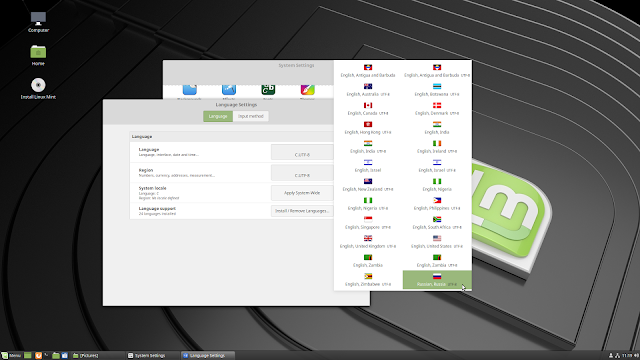The height and width of the screenshot is (360, 640).
Task: Click the blue launcher next to Files
Action: 64,356
